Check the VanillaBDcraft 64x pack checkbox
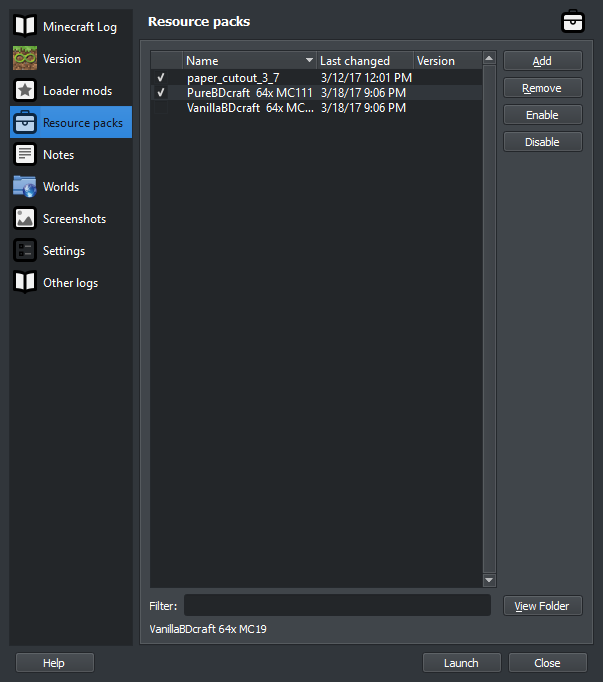 pos(161,108)
